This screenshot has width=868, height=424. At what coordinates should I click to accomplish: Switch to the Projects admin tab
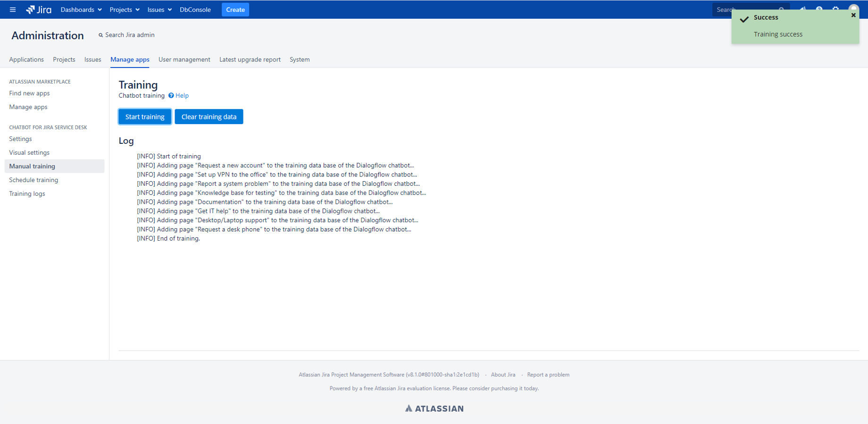pos(64,59)
